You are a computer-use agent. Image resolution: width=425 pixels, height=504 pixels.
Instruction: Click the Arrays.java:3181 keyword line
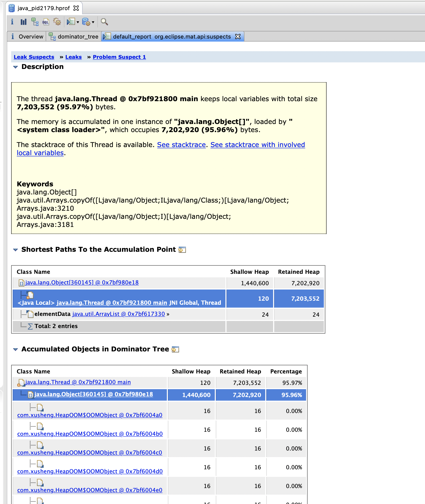[45, 225]
